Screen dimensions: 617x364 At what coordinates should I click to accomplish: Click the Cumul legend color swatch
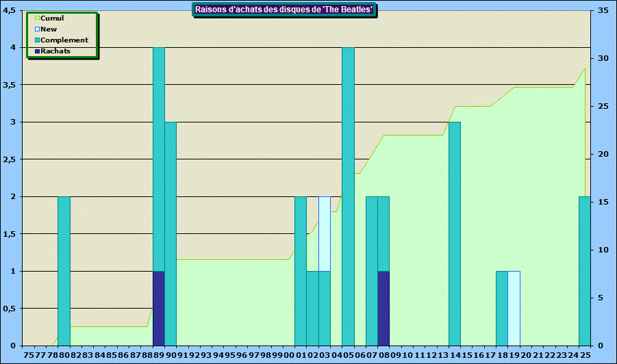point(38,18)
